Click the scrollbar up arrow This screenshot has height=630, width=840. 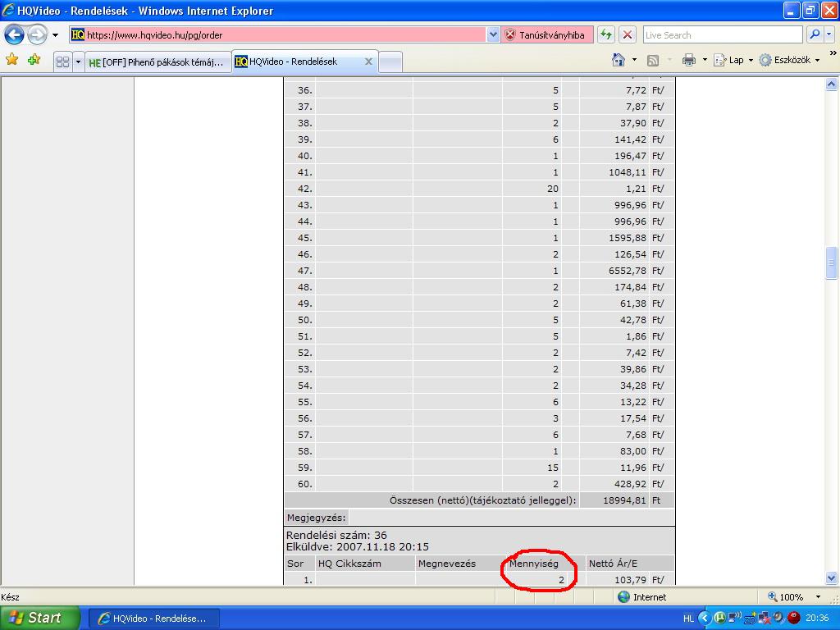(832, 84)
